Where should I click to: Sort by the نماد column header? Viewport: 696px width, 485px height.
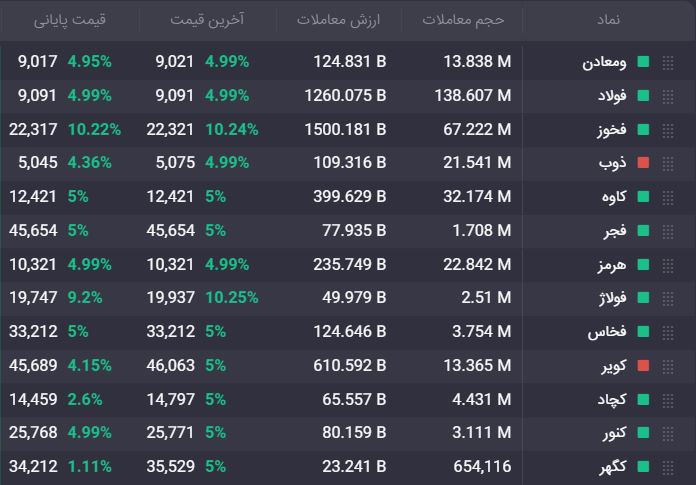[608, 20]
